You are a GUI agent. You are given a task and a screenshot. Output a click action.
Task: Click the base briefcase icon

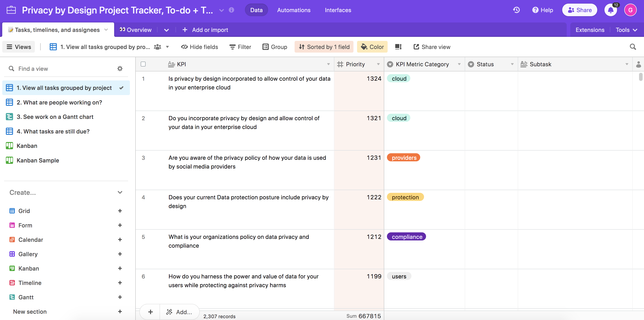coord(11,10)
